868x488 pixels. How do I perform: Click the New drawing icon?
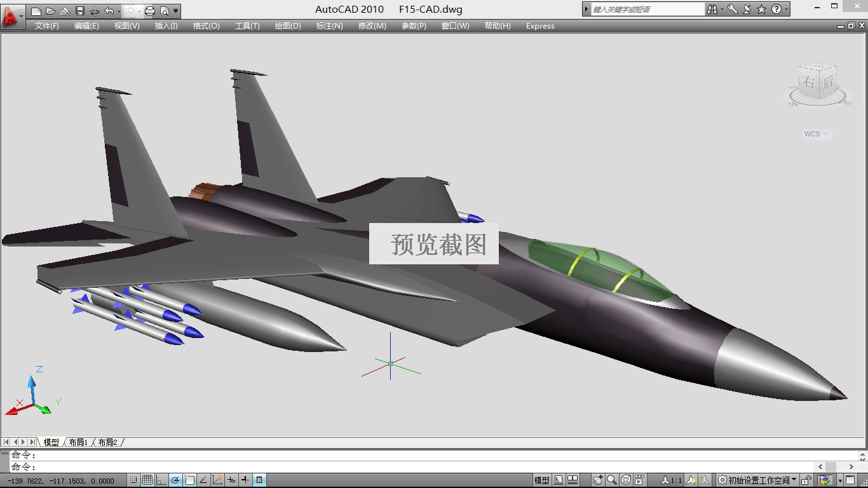[36, 11]
